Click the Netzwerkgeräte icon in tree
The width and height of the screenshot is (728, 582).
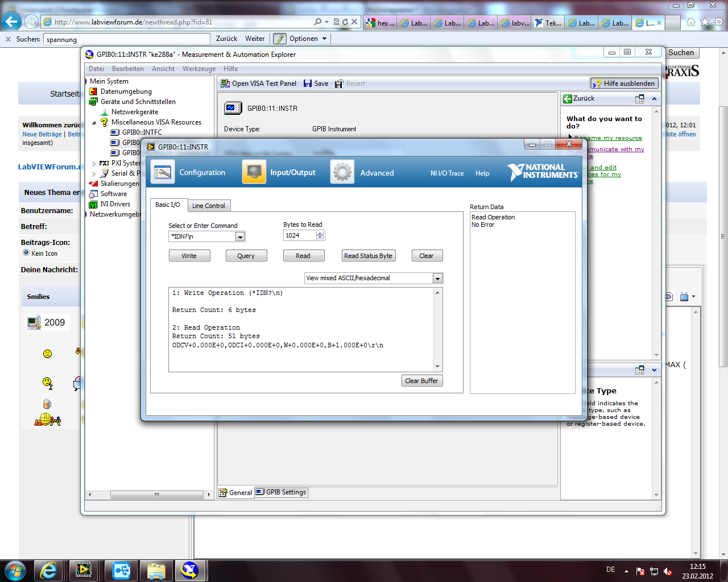click(x=104, y=112)
